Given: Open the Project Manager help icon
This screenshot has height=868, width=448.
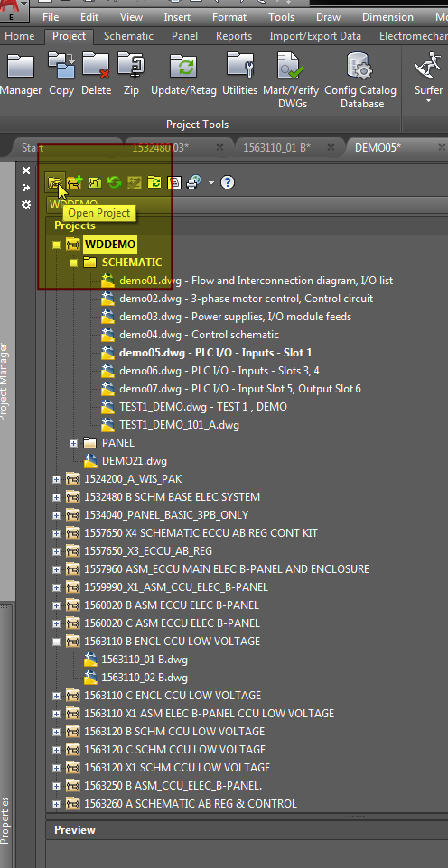Looking at the screenshot, I should tap(228, 182).
